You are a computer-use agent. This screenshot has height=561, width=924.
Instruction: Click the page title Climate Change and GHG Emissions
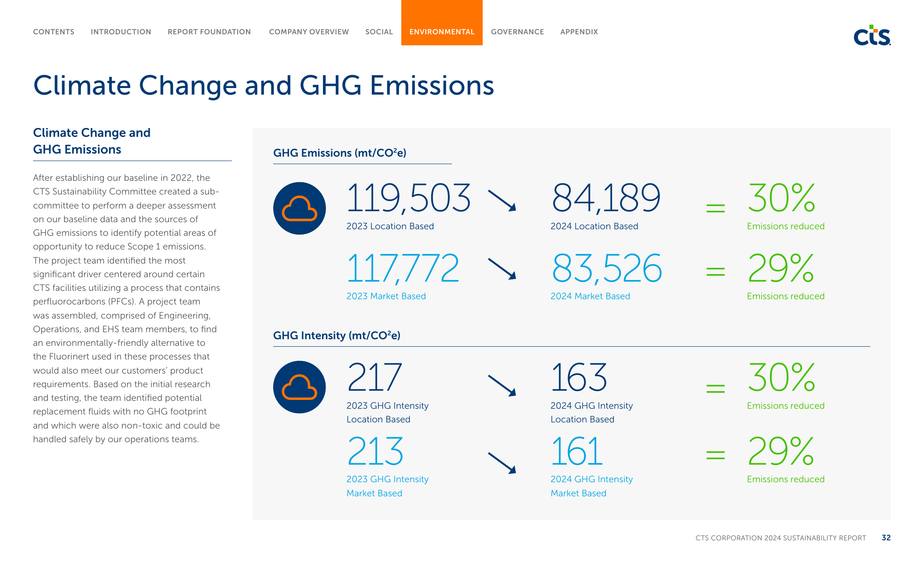(x=264, y=86)
